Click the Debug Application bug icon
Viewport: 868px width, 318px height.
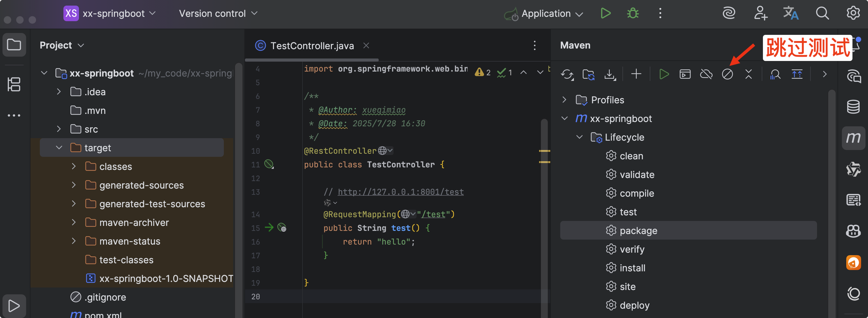632,13
